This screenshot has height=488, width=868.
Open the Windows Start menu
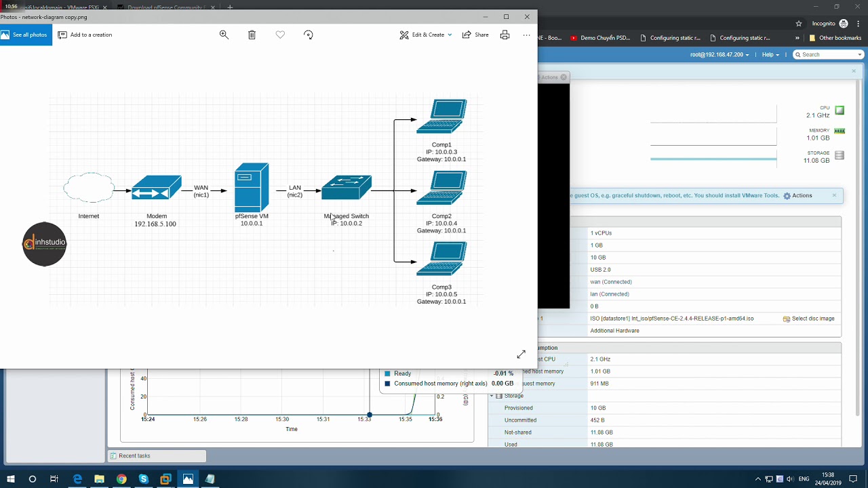click(10, 479)
